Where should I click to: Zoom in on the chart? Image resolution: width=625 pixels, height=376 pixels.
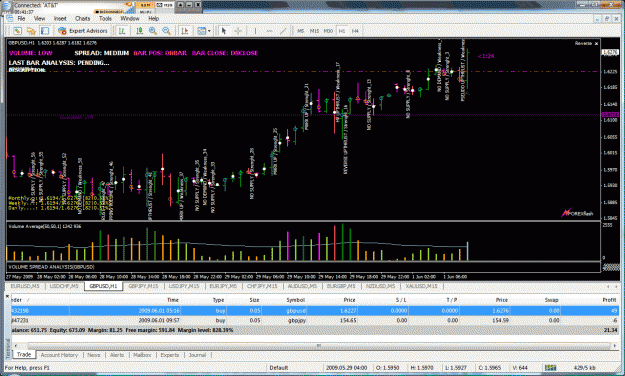pyautogui.click(x=153, y=31)
